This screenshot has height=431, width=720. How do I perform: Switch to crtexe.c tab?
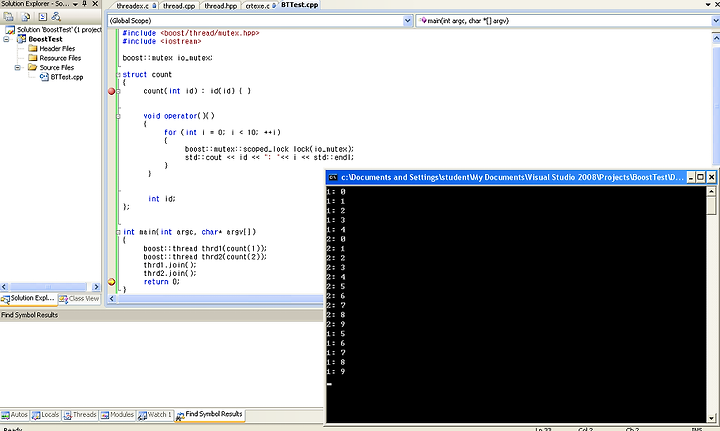258,6
